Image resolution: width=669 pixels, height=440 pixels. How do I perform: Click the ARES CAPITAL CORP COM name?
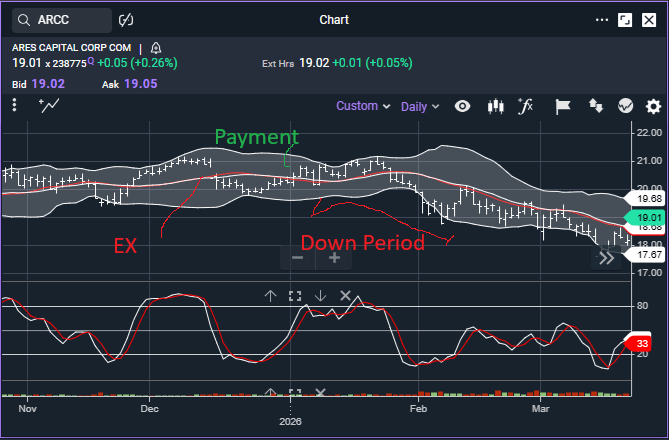[72, 48]
